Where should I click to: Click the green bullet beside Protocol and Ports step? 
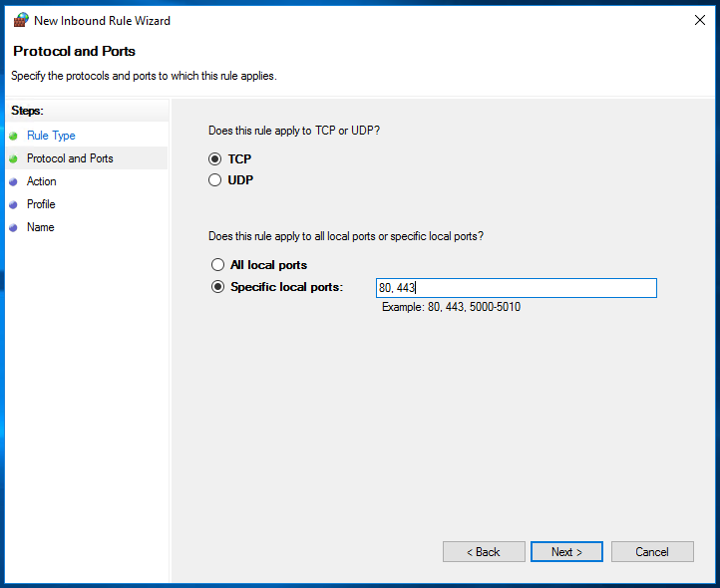14,158
